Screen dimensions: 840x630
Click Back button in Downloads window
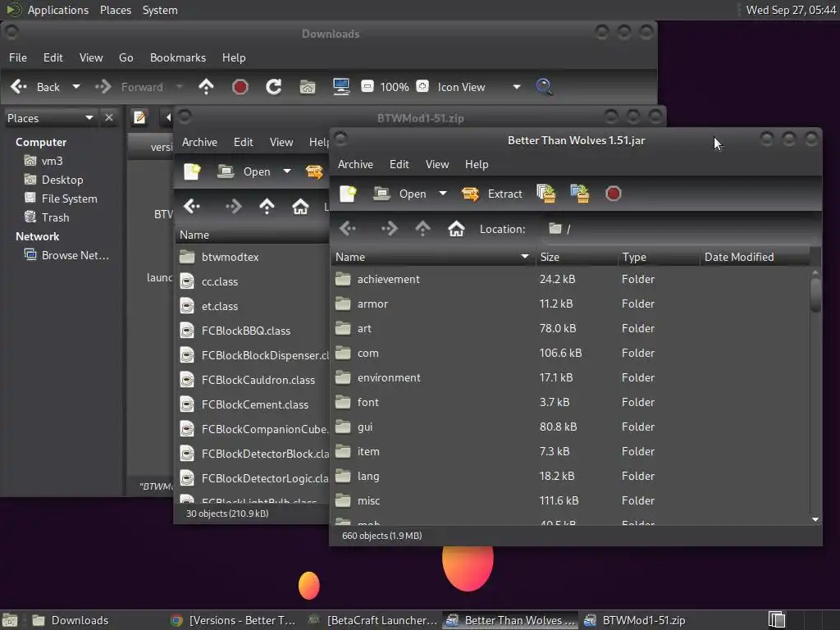[x=35, y=87]
